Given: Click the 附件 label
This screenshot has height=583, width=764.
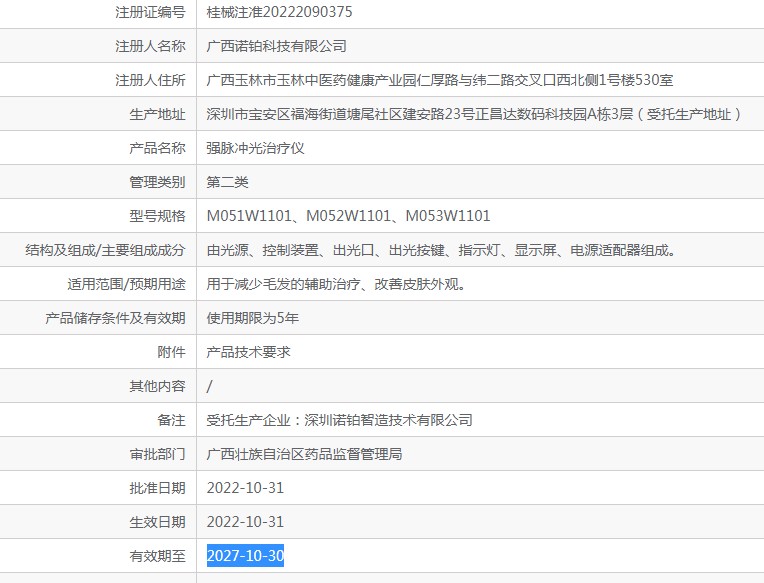Looking at the screenshot, I should pos(172,352).
